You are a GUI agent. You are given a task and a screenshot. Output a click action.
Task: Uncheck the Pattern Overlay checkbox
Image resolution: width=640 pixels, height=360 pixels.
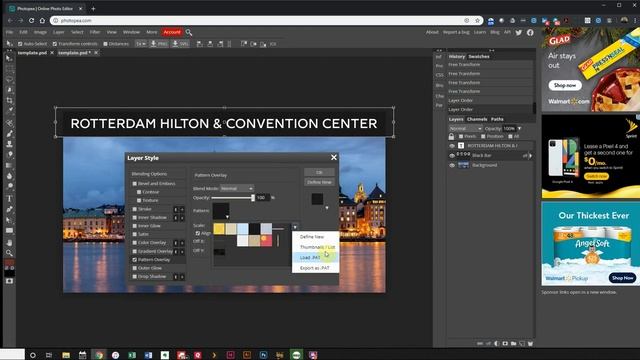coord(134,260)
